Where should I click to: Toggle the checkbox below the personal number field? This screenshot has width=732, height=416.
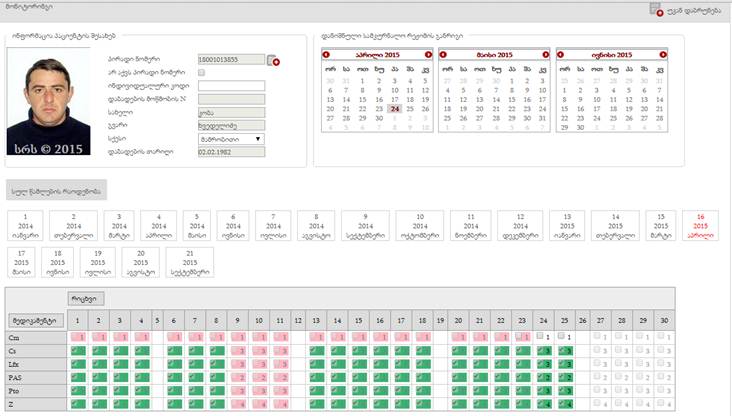[x=201, y=73]
